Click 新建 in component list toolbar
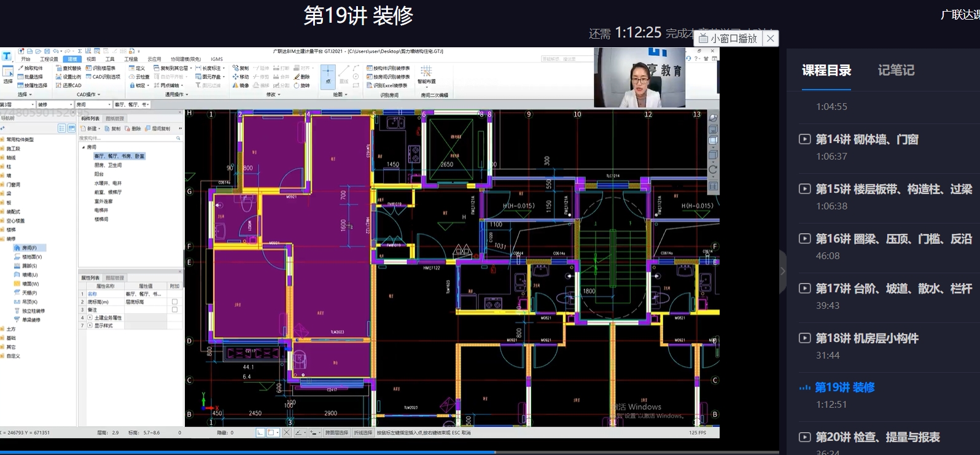Image resolution: width=980 pixels, height=455 pixels. tap(89, 129)
